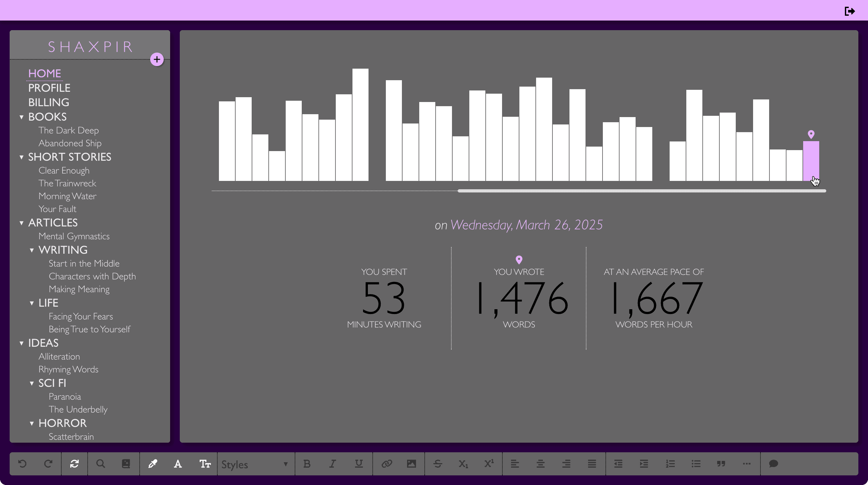This screenshot has height=485, width=868.
Task: Toggle strikethrough formatting
Action: pos(437,464)
